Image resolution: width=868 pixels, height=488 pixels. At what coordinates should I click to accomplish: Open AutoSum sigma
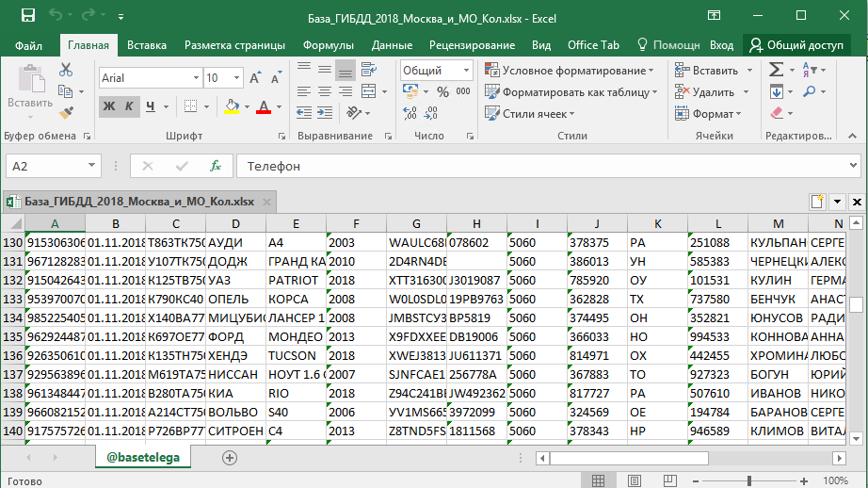coord(776,70)
